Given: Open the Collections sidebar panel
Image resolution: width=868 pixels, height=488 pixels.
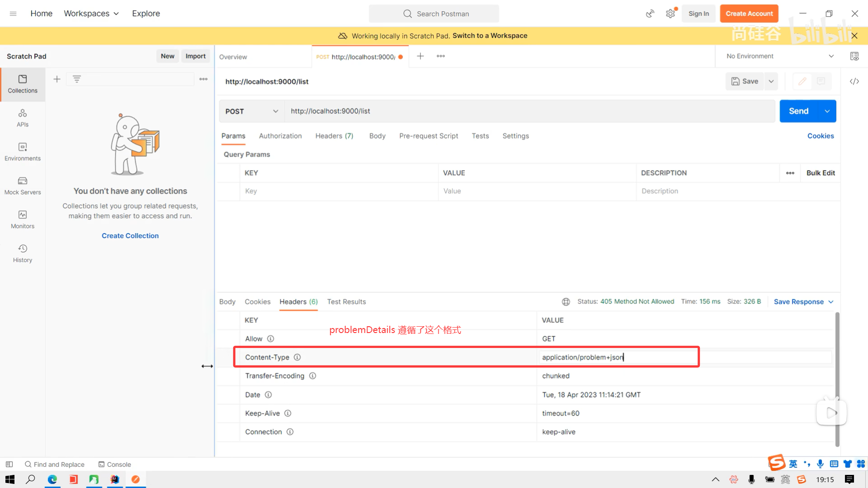Looking at the screenshot, I should coord(23,84).
